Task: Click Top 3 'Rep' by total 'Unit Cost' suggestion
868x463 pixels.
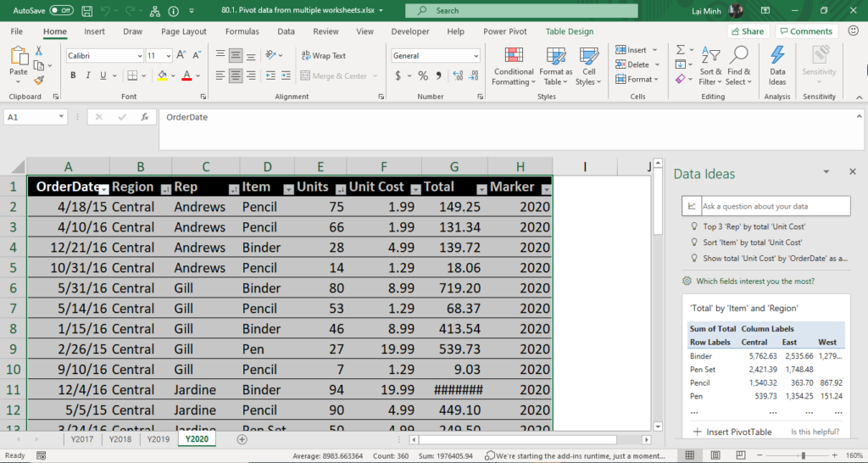Action: click(x=754, y=226)
